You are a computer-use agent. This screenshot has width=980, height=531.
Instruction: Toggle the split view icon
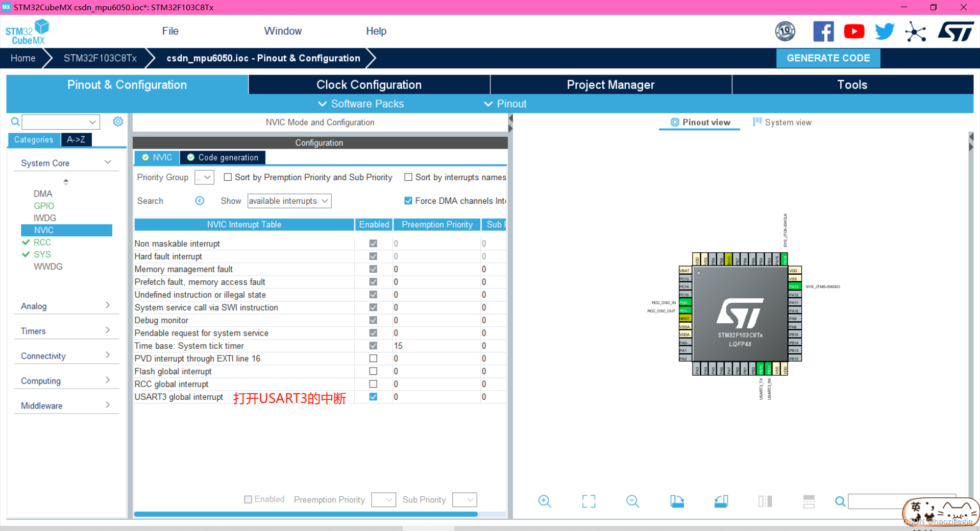coord(765,501)
